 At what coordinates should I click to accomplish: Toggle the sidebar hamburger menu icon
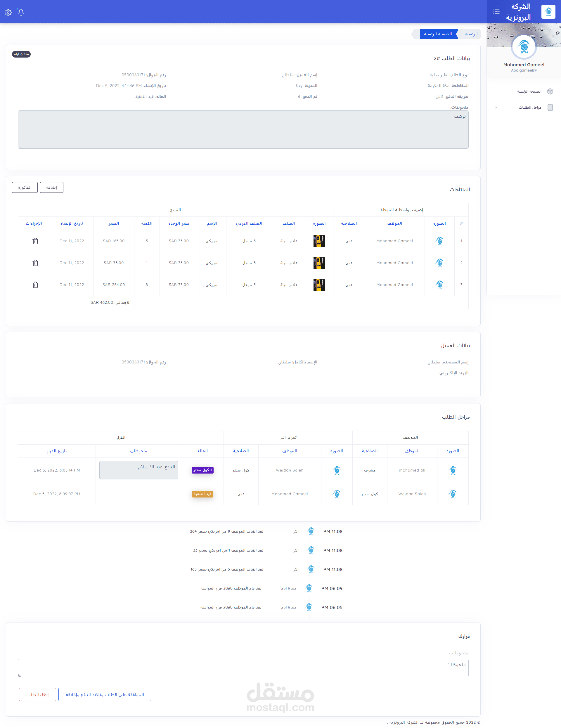(x=496, y=12)
